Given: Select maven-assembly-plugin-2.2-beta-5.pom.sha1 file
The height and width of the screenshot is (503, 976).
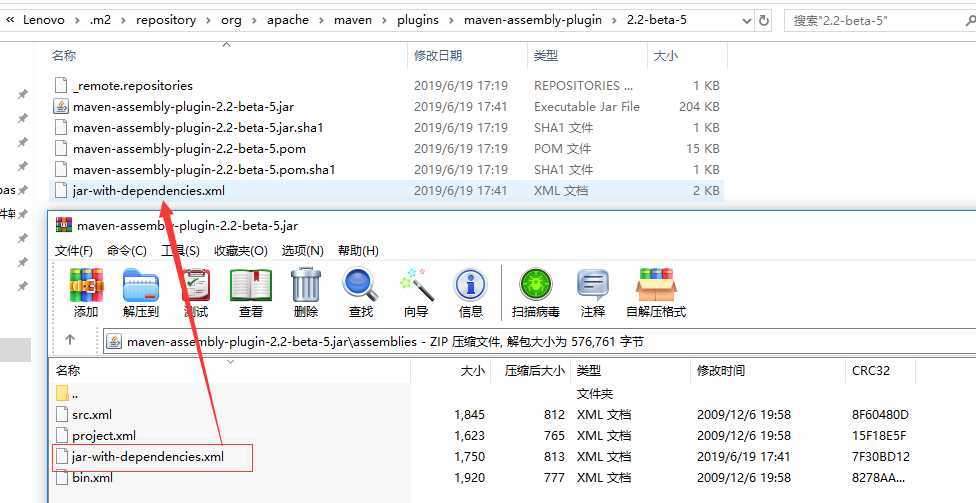Looking at the screenshot, I should point(204,169).
